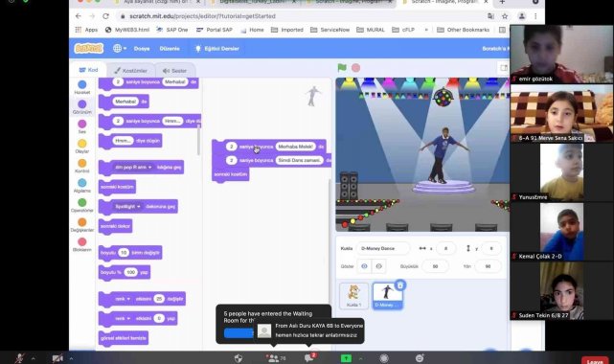Select the Kukla 1 cat sprite thumbnail

[354, 296]
